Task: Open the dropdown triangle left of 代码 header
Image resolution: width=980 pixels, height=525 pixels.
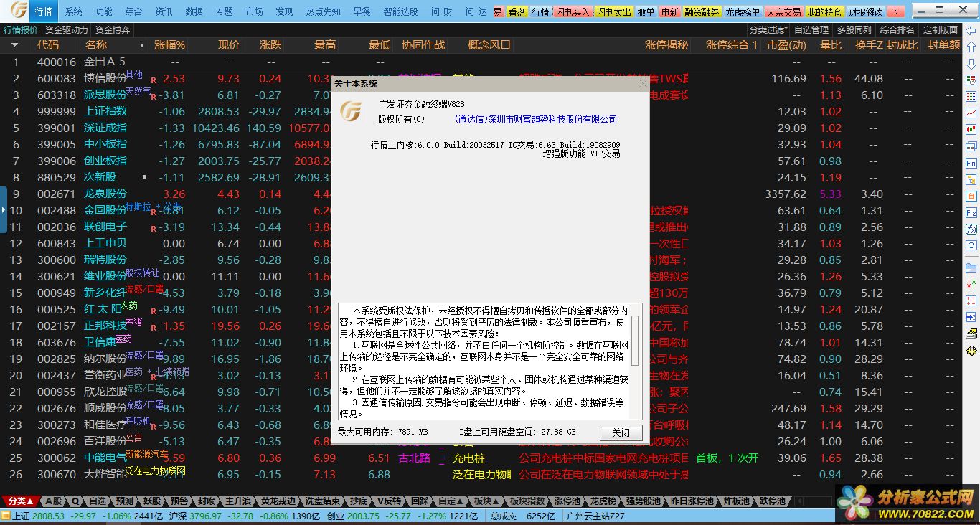Action: pyautogui.click(x=15, y=45)
